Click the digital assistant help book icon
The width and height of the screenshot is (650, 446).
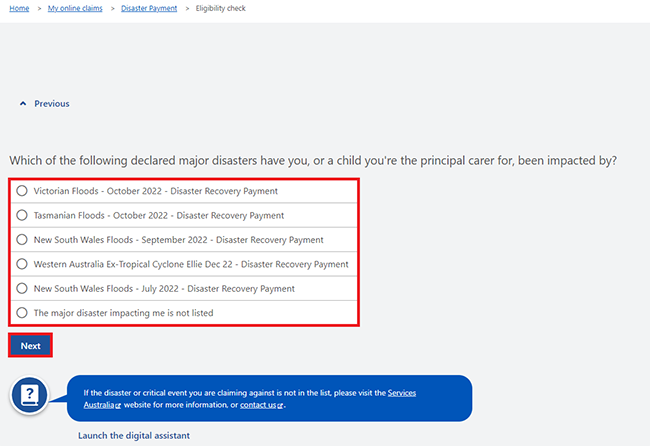pos(29,394)
